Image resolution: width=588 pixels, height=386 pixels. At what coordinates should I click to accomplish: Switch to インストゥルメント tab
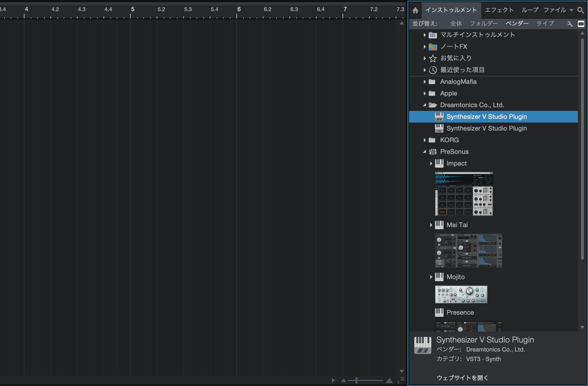(451, 10)
